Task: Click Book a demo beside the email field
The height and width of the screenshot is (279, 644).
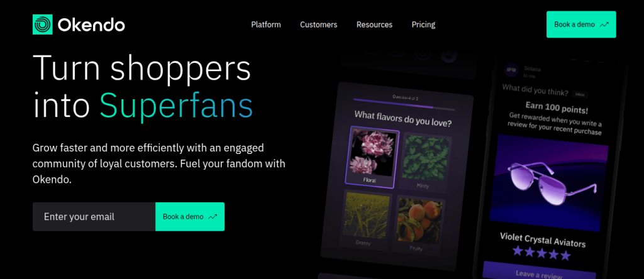Action: click(x=190, y=217)
